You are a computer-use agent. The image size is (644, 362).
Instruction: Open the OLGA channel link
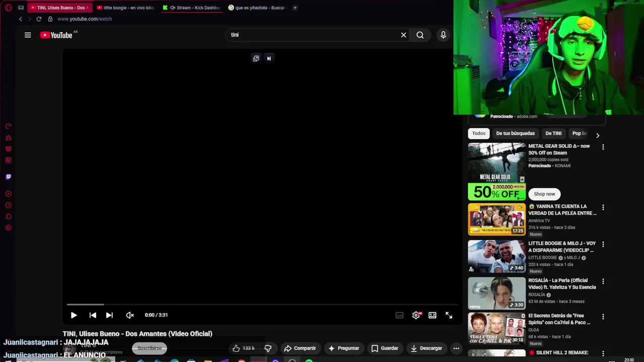[533, 330]
